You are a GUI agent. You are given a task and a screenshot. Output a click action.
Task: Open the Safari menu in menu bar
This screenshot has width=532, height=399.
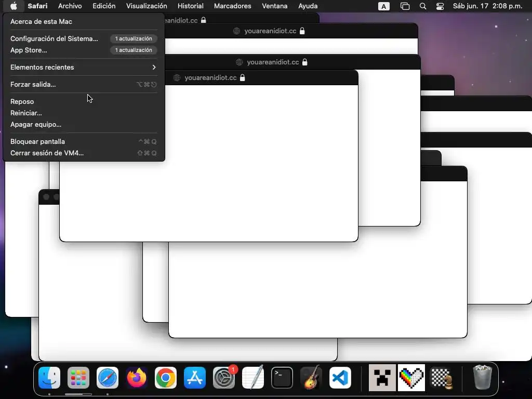click(x=37, y=6)
